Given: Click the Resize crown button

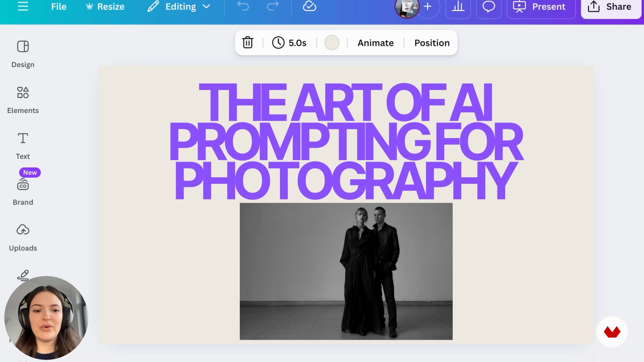Looking at the screenshot, I should [105, 7].
